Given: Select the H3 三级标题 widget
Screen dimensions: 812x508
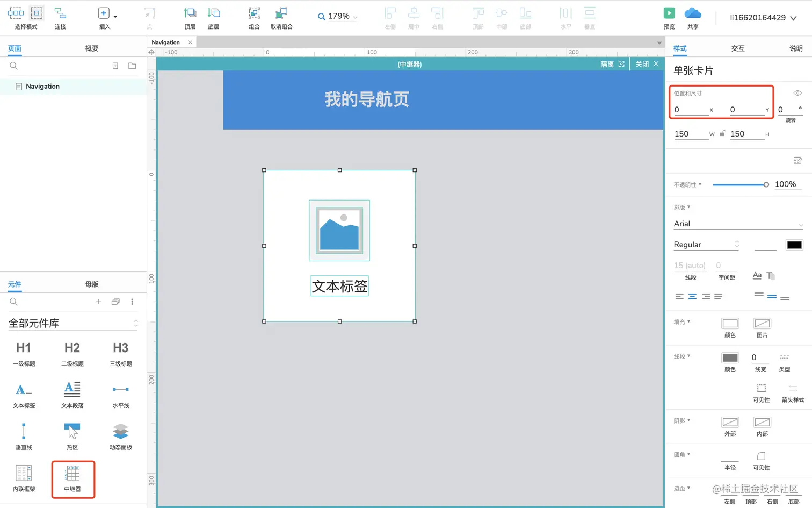Looking at the screenshot, I should [x=120, y=353].
